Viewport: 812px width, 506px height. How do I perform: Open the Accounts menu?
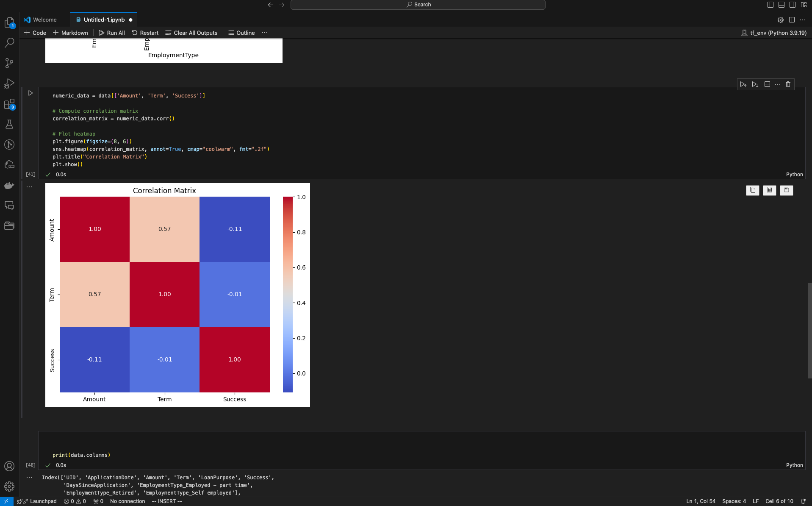pyautogui.click(x=9, y=466)
